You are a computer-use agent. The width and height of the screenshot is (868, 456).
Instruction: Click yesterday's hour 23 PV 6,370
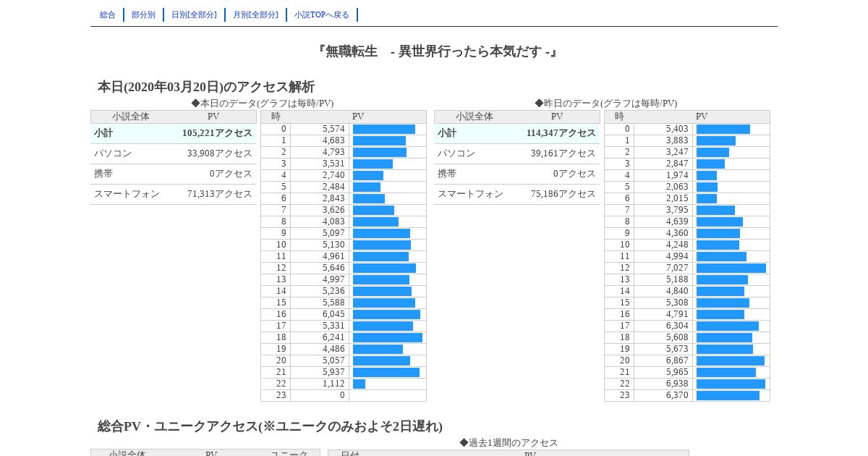[x=677, y=395]
